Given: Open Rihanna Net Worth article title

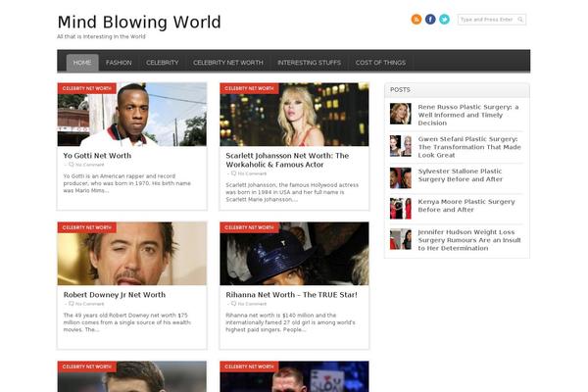Looking at the screenshot, I should 291,295.
